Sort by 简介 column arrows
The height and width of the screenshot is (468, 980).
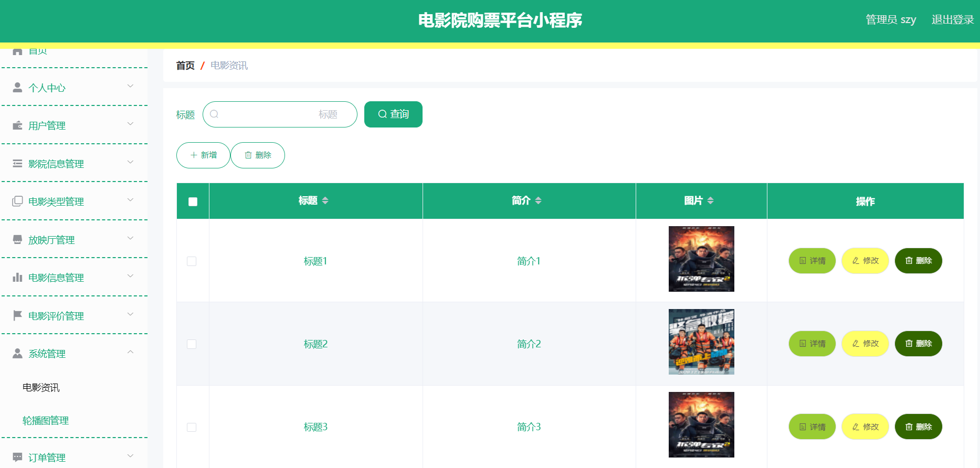538,200
